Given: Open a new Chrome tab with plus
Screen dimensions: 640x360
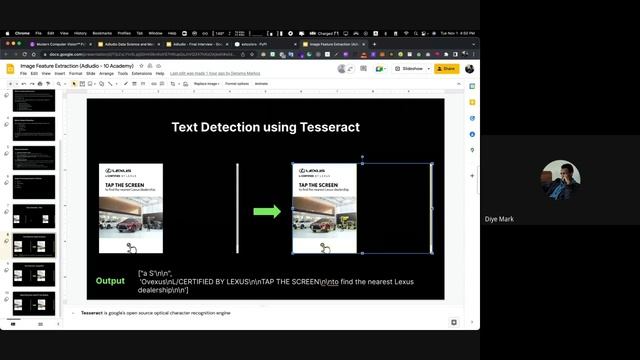Looking at the screenshot, I should point(374,44).
